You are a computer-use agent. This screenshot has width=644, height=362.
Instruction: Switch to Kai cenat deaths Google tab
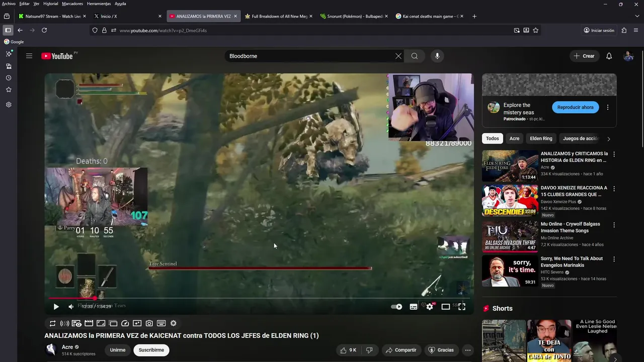[429, 16]
